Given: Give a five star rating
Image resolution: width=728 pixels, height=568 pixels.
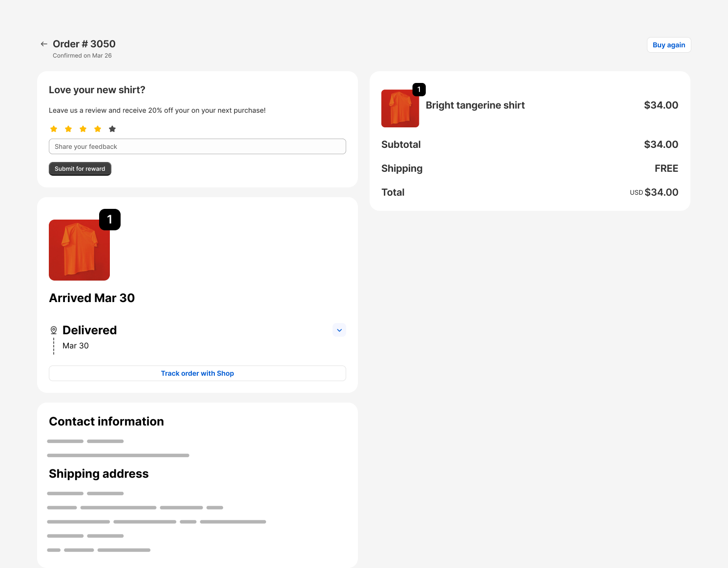Looking at the screenshot, I should coord(112,129).
